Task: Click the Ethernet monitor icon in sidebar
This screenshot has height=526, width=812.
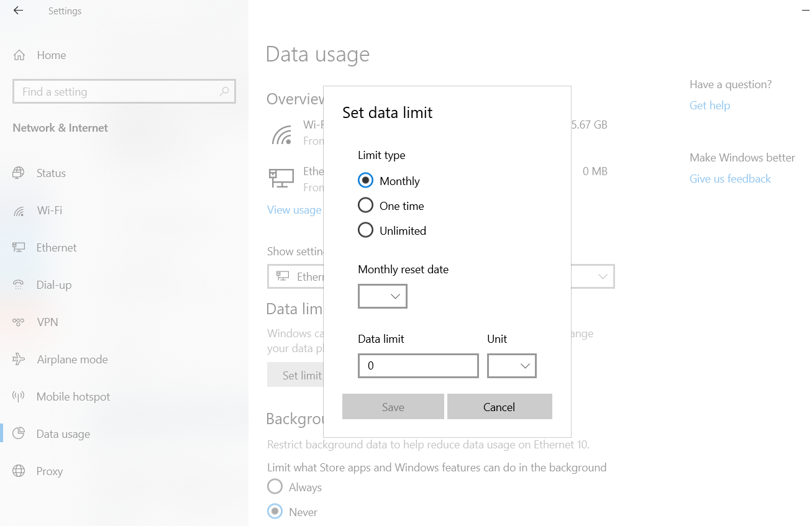Action: pos(19,248)
